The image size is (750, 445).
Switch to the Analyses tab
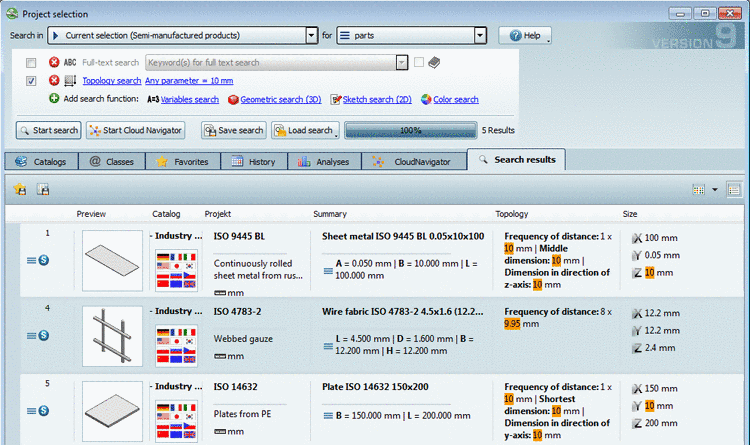(x=324, y=162)
